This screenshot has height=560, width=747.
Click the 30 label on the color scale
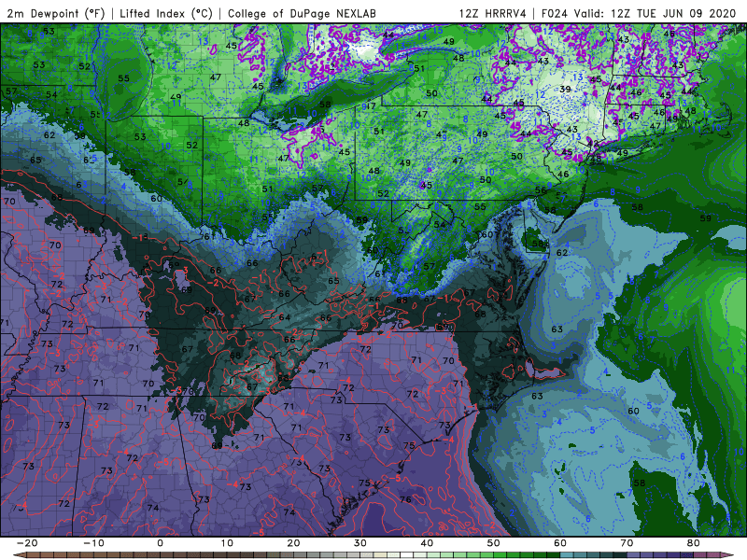(360, 543)
